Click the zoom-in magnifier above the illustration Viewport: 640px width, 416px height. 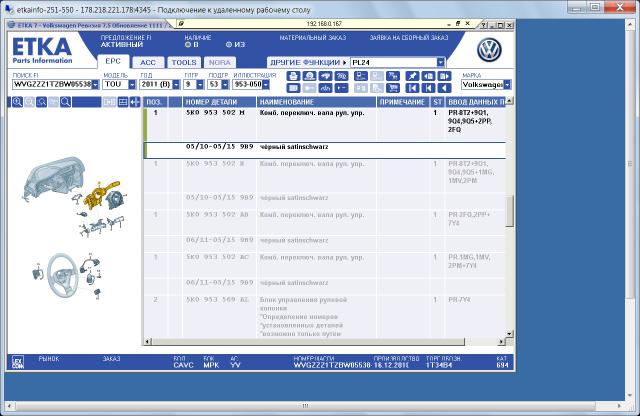pos(17,102)
